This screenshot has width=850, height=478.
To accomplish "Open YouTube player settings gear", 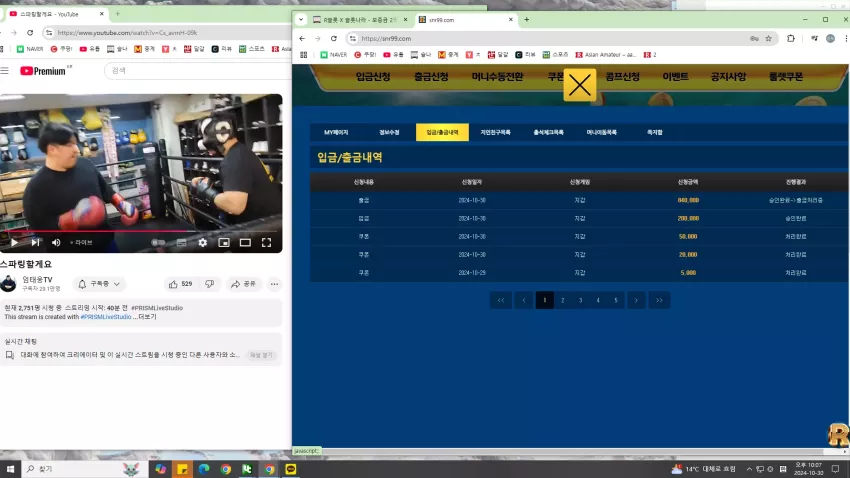I will [x=202, y=243].
